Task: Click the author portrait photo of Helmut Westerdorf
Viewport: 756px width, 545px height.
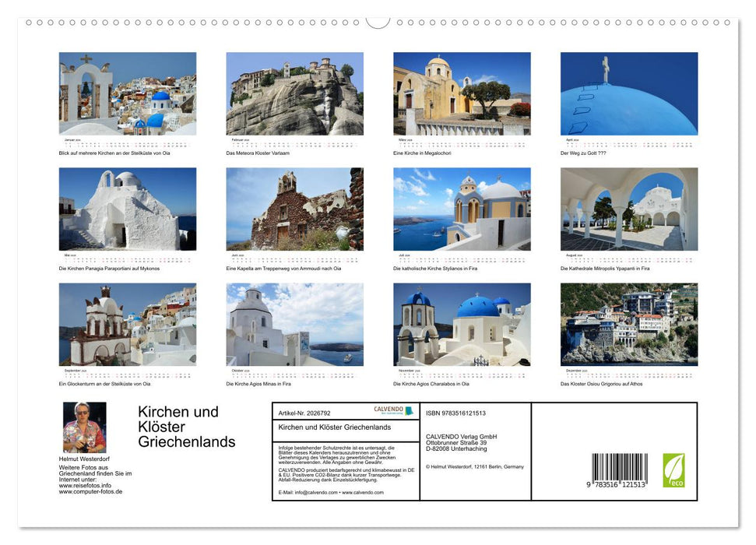Action: [84, 429]
